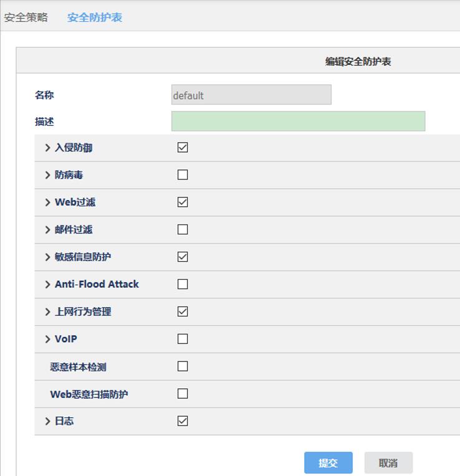
Task: Expand the 日志 section
Action: 47,421
